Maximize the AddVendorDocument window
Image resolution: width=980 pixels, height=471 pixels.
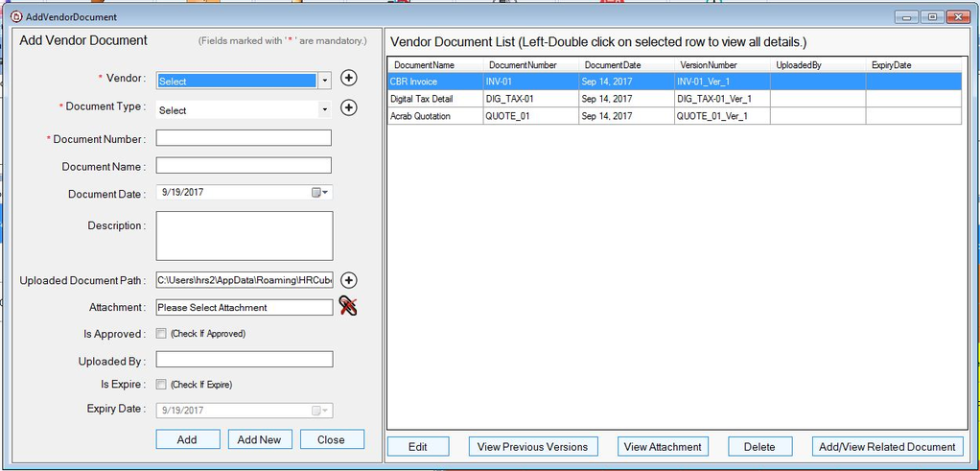click(932, 17)
